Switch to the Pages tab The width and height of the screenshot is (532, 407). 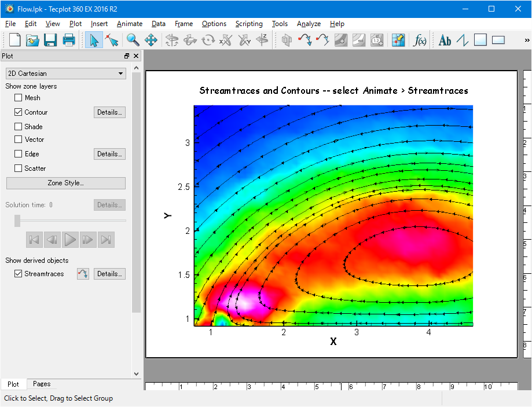point(42,384)
